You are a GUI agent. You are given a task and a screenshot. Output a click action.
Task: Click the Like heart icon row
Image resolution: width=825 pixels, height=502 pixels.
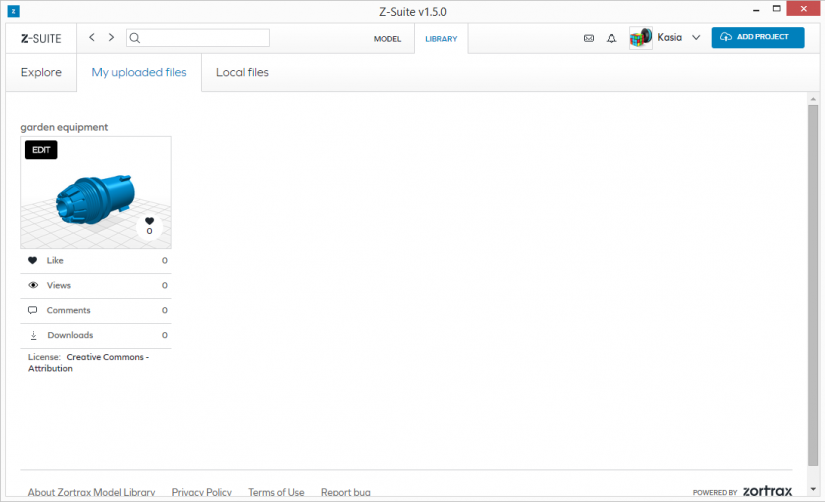click(x=96, y=260)
